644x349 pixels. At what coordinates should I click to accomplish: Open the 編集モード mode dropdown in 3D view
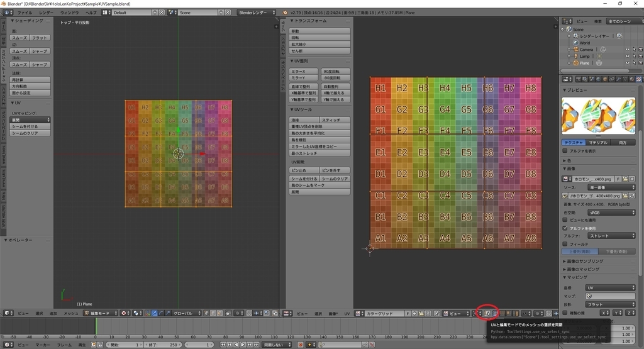pyautogui.click(x=100, y=313)
